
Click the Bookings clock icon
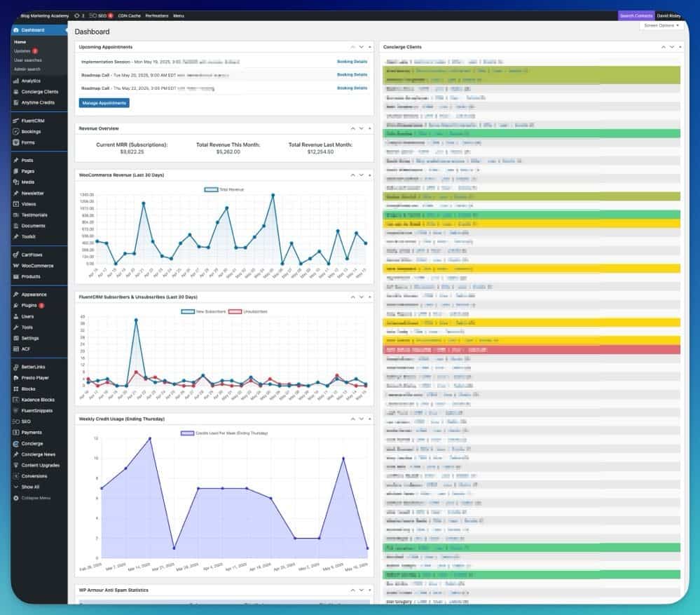[16, 132]
